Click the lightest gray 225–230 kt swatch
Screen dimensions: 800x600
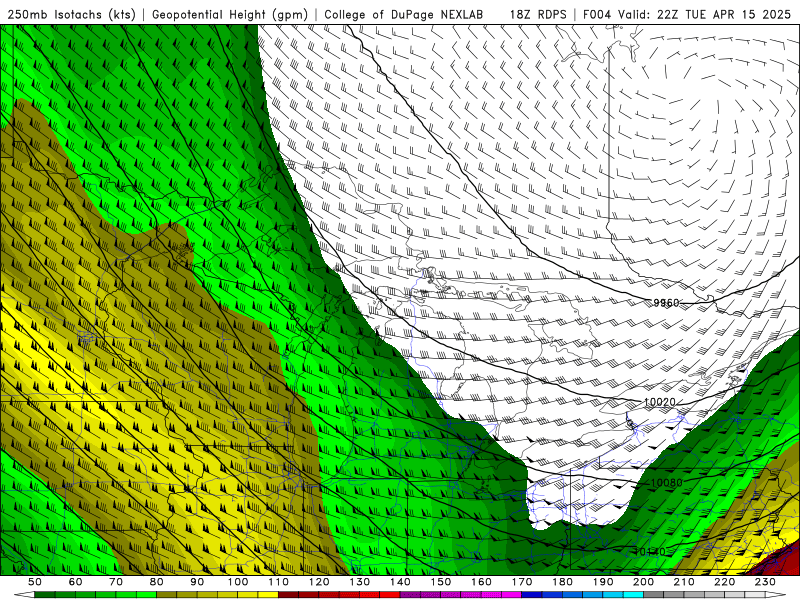pyautogui.click(x=755, y=595)
